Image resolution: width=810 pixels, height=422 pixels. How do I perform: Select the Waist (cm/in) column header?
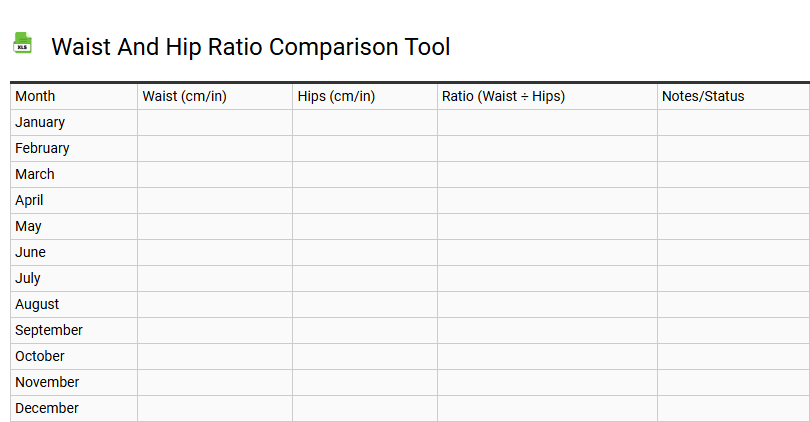point(215,97)
